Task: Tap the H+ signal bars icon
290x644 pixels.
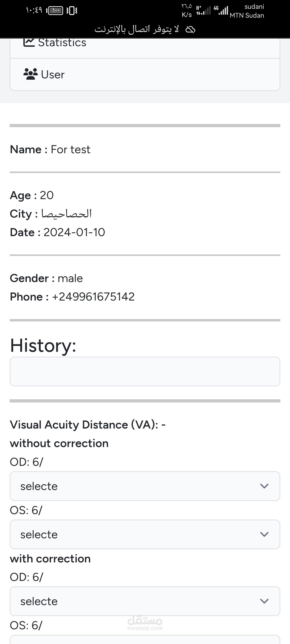Action: tap(203, 10)
